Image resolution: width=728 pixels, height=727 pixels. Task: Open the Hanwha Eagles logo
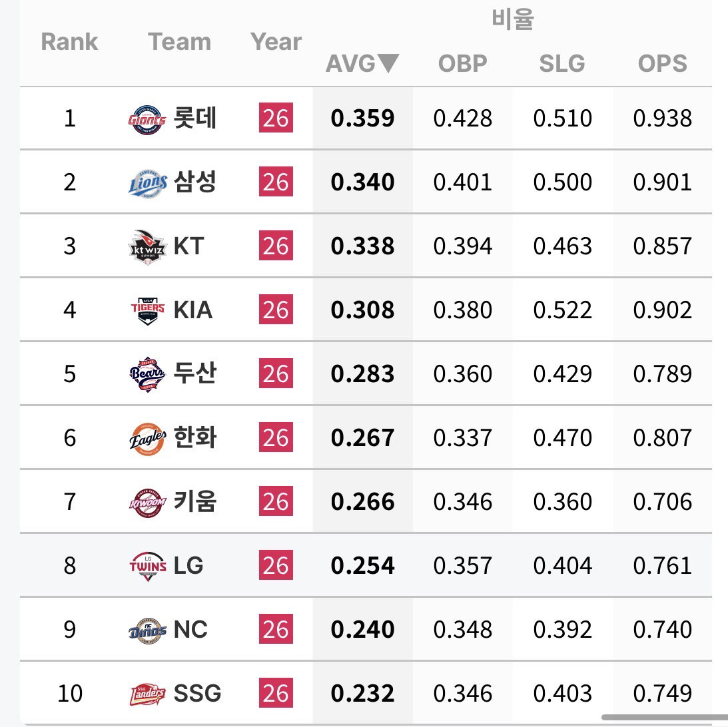click(147, 439)
